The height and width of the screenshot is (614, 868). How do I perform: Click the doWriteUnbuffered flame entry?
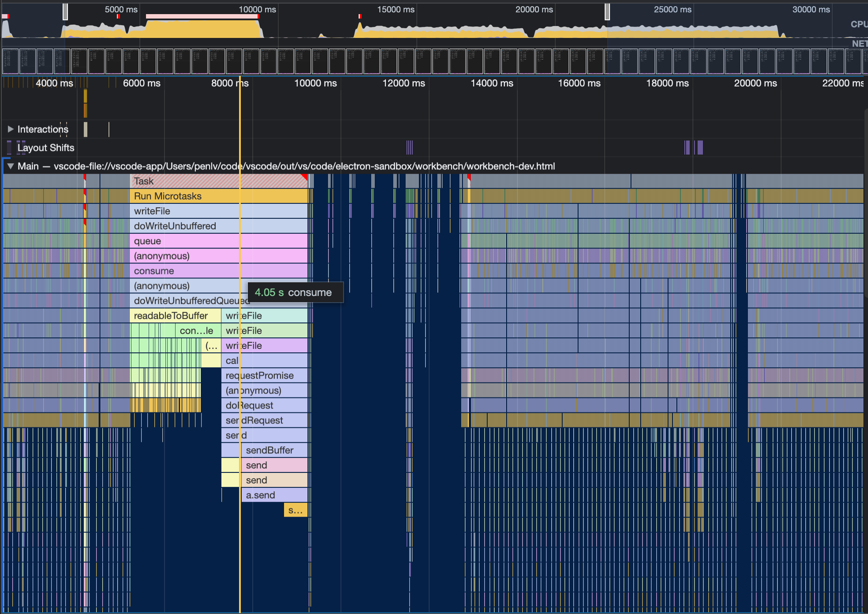(x=185, y=226)
